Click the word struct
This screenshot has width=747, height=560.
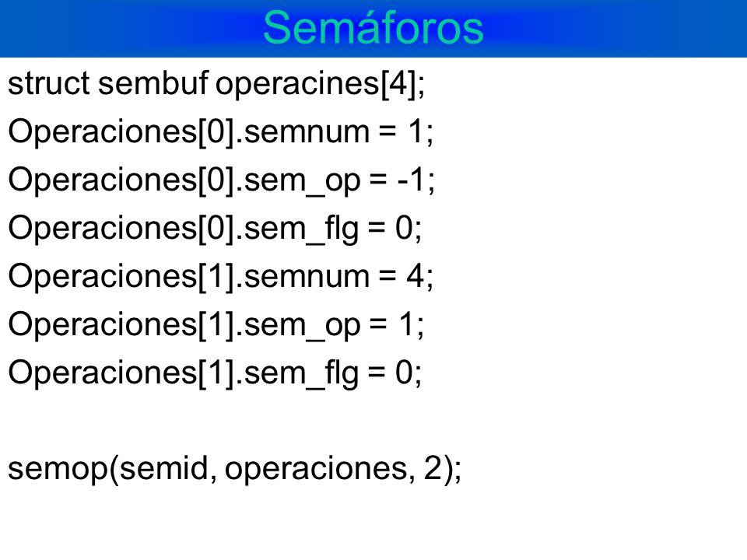click(x=49, y=84)
